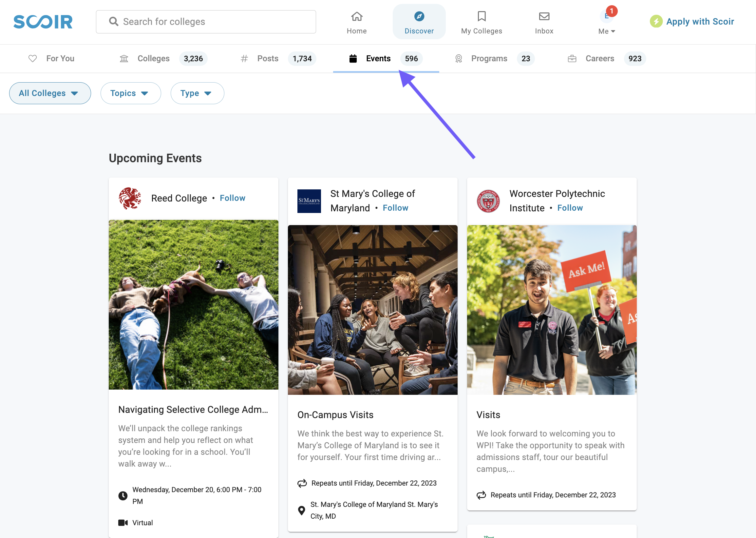Click the Search for colleges field

point(206,22)
